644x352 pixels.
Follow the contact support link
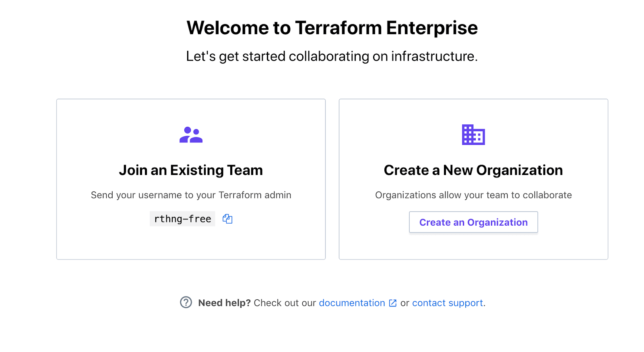pyautogui.click(x=447, y=303)
